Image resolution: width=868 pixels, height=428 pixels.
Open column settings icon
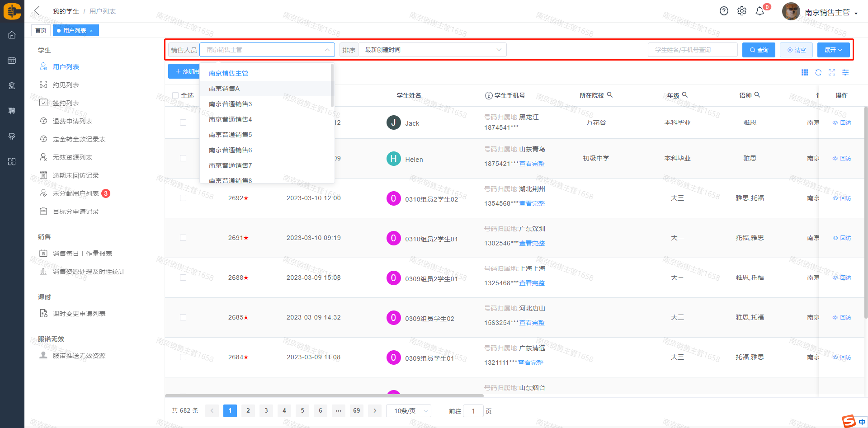845,72
